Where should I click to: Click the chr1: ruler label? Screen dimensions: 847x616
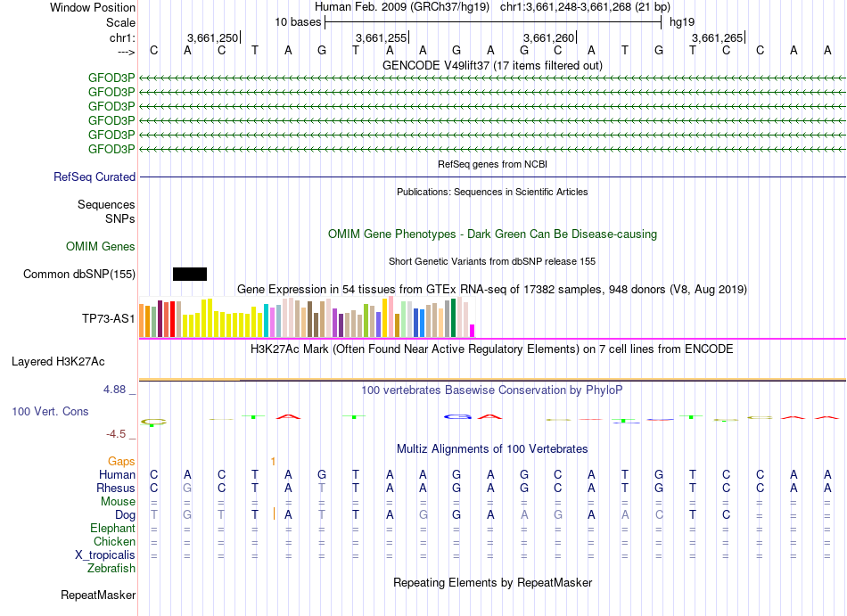(x=122, y=37)
